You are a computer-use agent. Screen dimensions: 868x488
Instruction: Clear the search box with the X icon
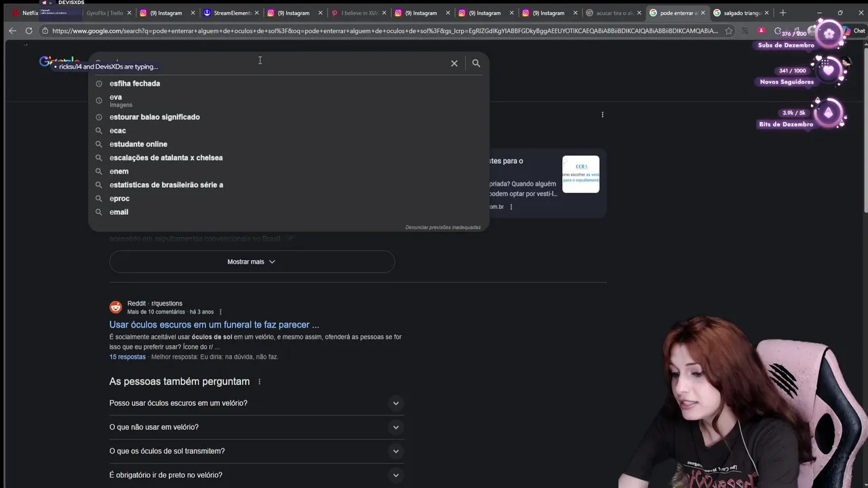click(x=454, y=63)
